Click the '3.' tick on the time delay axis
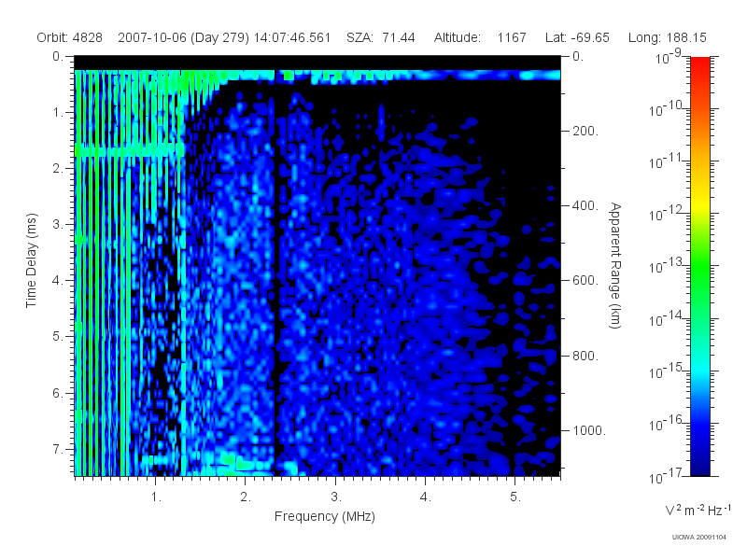This screenshot has height=560, width=747. [x=58, y=224]
